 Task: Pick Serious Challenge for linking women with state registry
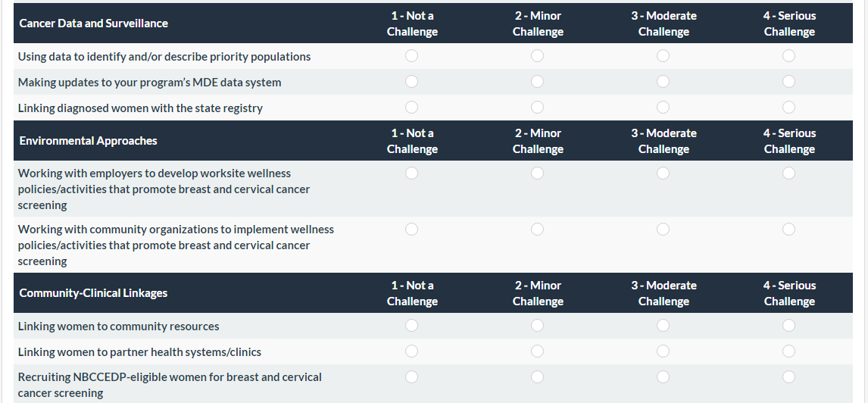click(788, 108)
